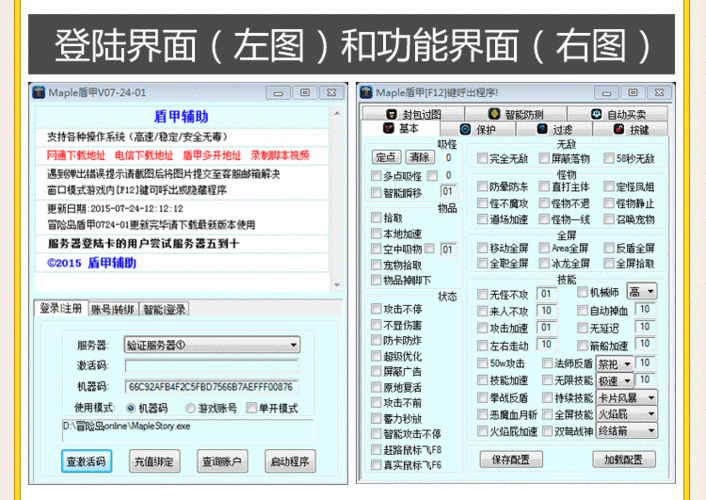Switch to the 智能防刷 tab

(516, 114)
